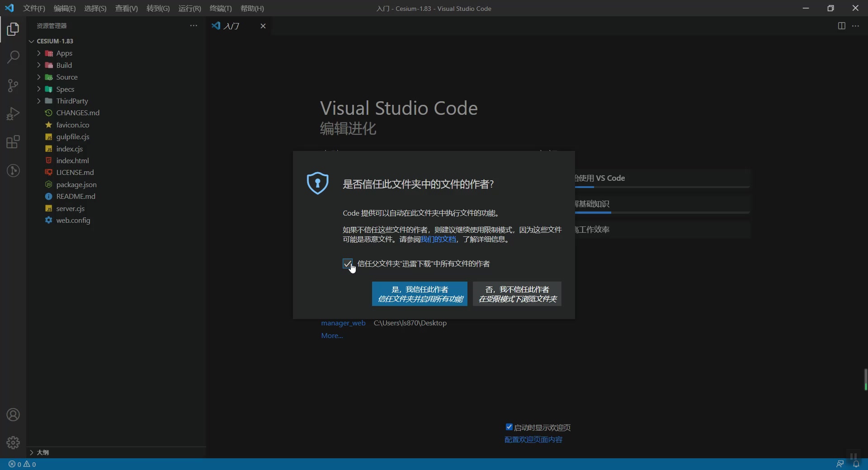Open the 终端(T) menu

[221, 8]
